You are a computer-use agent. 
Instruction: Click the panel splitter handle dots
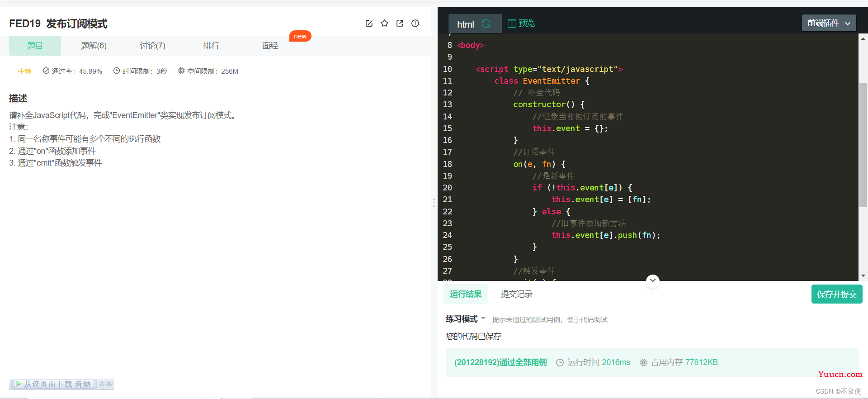[x=434, y=203]
